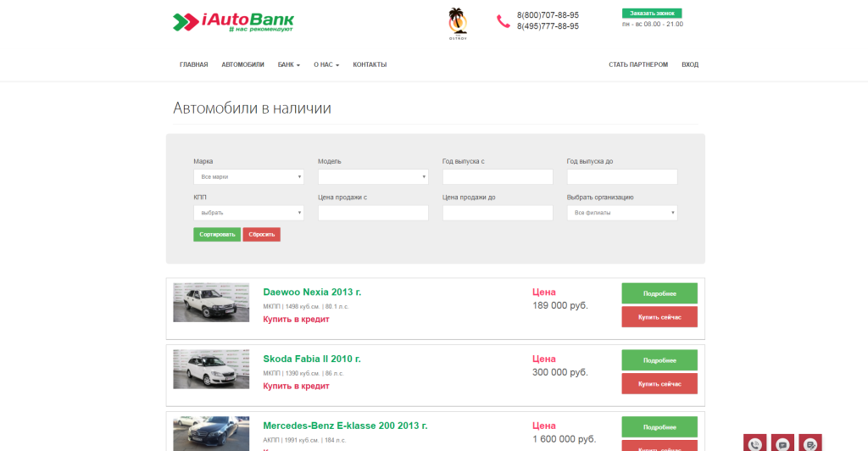This screenshot has width=868, height=451.
Task: Click working hours пн - вс 08.00 - 21.00
Action: pyautogui.click(x=652, y=25)
